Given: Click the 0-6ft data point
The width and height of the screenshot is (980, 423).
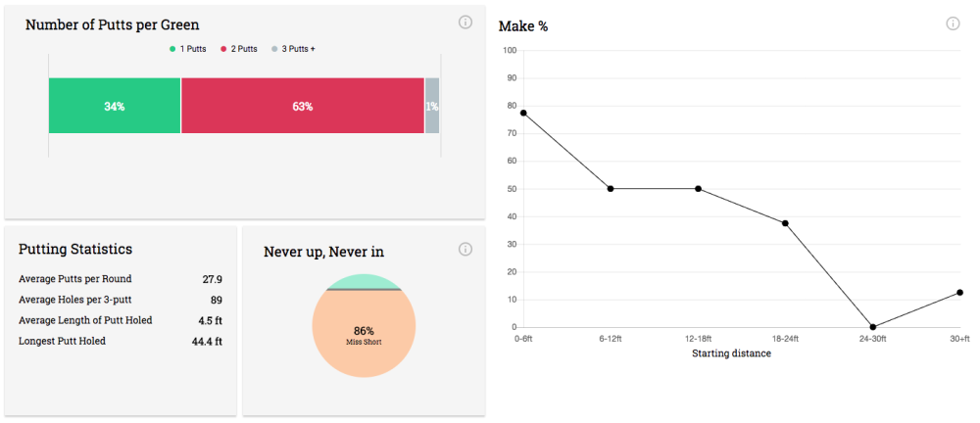Looking at the screenshot, I should [x=523, y=113].
